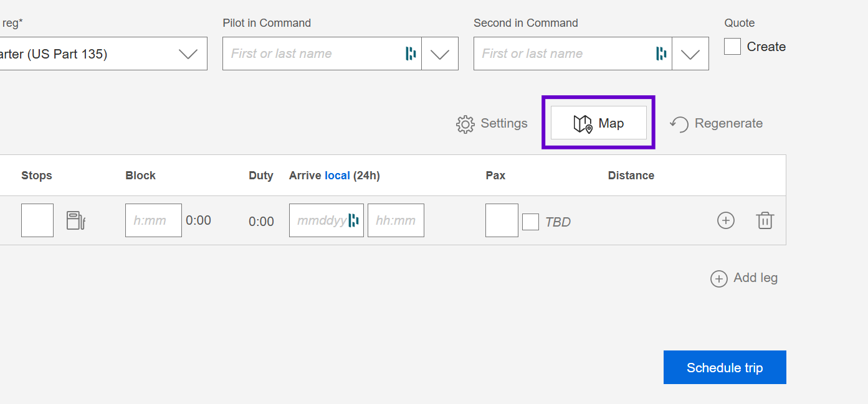Toggle the blue 'local' time link
Screen dimensions: 868x404
(337, 176)
